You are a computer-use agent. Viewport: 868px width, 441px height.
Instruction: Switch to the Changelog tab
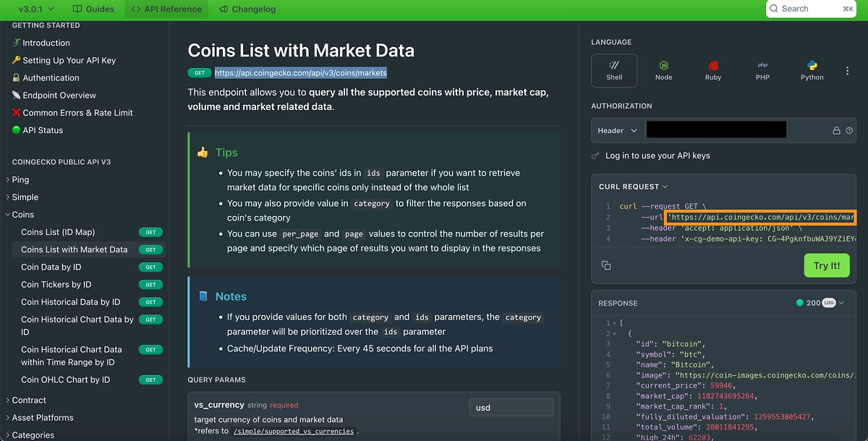[x=247, y=9]
